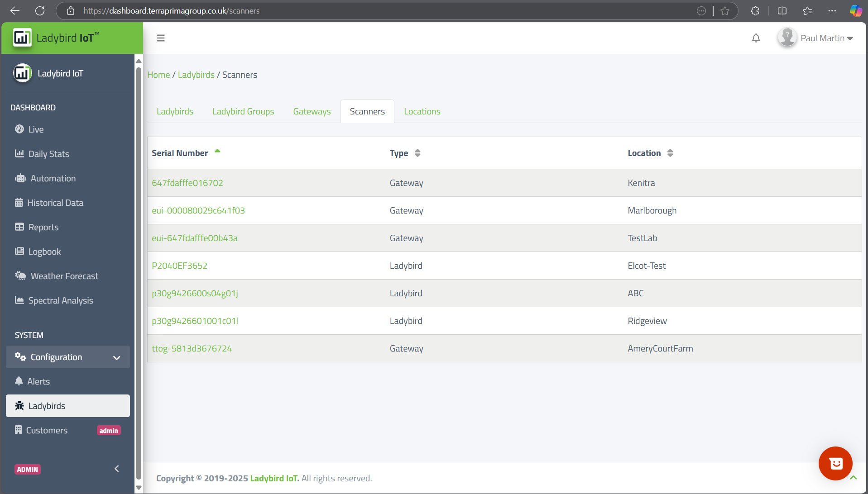Open browser extensions icon
Viewport: 868px width, 494px height.
point(755,11)
